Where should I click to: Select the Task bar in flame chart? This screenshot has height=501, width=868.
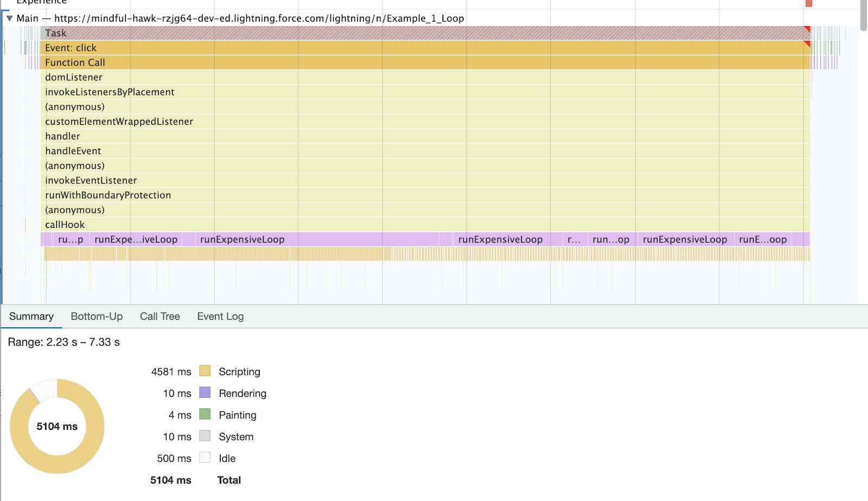click(425, 33)
